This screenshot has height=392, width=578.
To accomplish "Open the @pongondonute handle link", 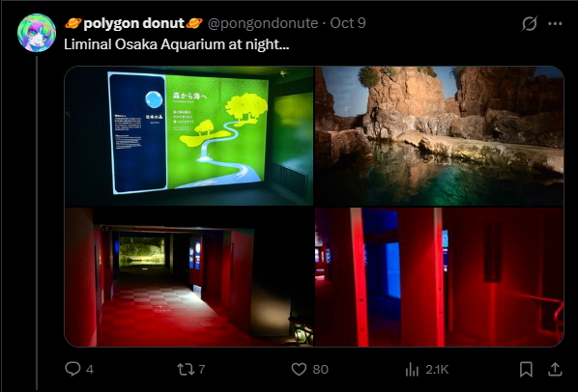I will pyautogui.click(x=263, y=23).
